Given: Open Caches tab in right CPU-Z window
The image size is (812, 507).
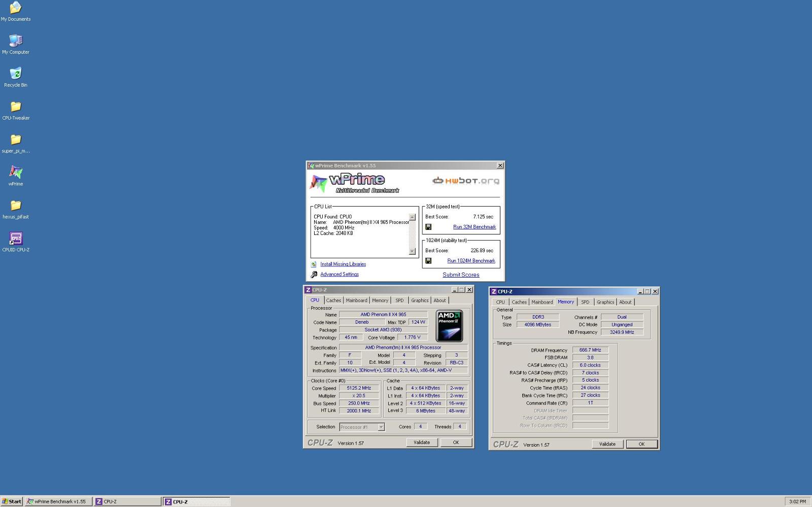Looking at the screenshot, I should pyautogui.click(x=519, y=302).
